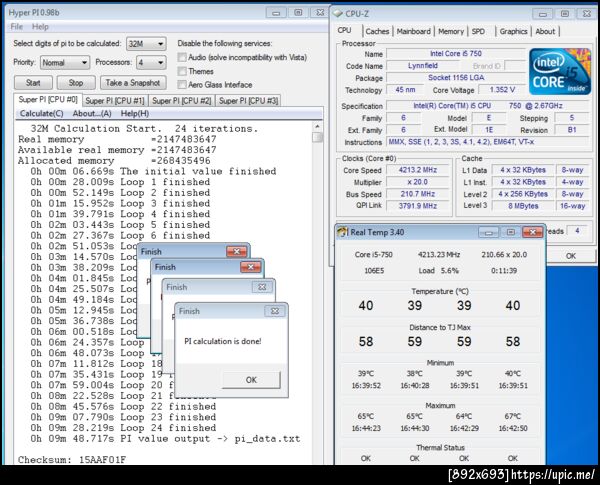Click the Package value Socket 1156 LGA

tap(456, 78)
